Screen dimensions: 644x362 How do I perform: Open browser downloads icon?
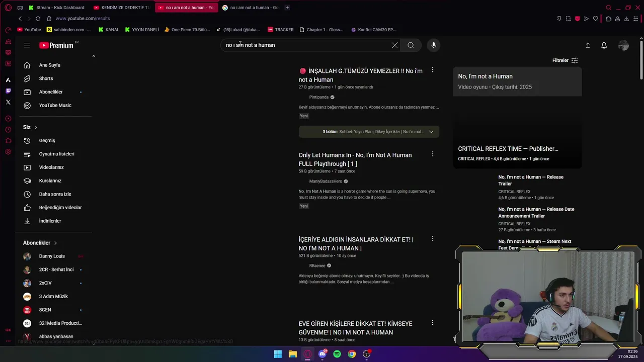[627, 19]
